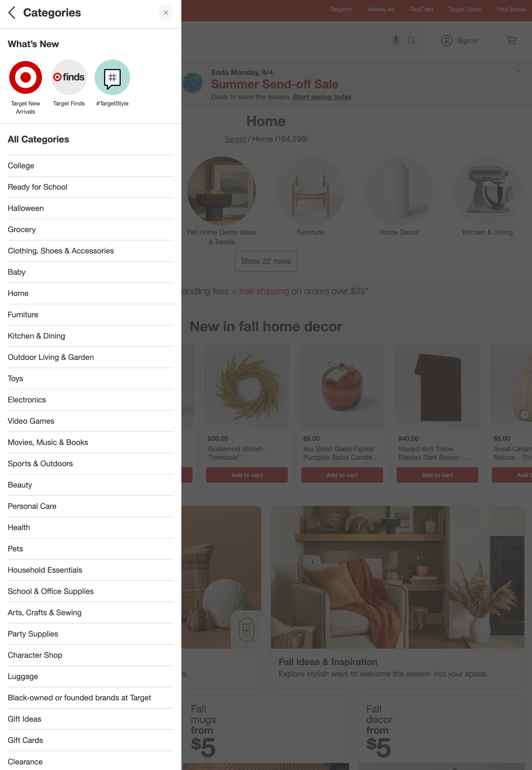Viewport: 532px width, 770px height.
Task: Add the Goldenrod Wreath to cart
Action: tap(247, 475)
